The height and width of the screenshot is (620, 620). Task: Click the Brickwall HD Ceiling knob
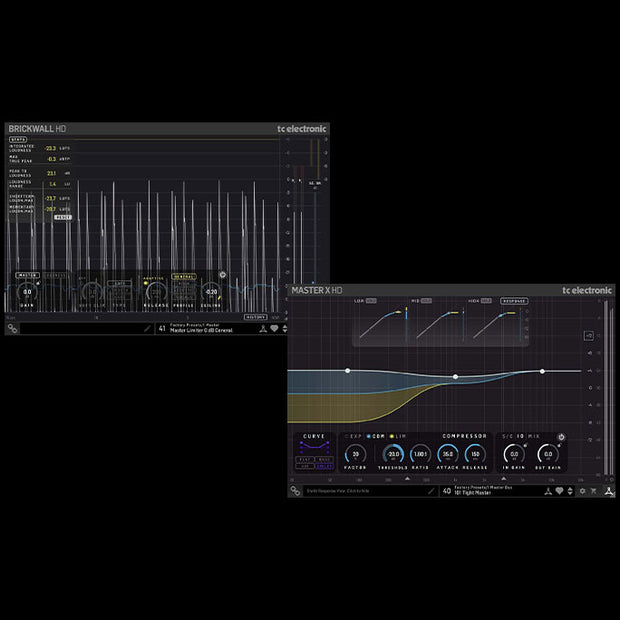tap(211, 292)
